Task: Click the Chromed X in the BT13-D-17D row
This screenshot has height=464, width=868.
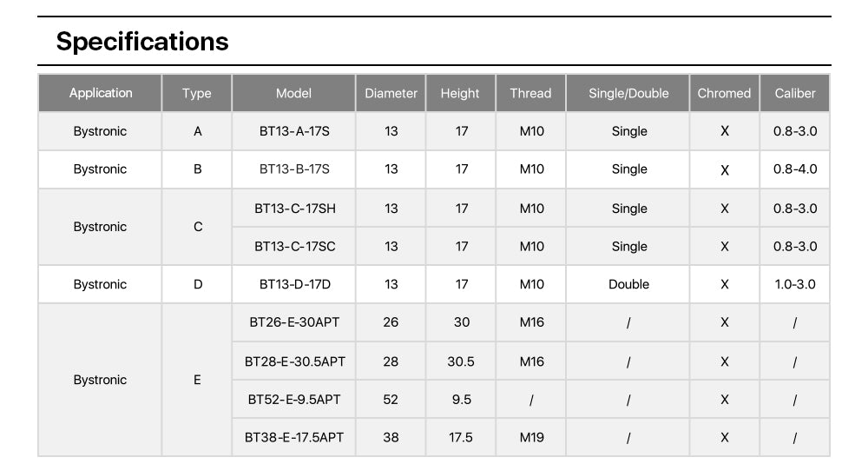Action: point(725,284)
